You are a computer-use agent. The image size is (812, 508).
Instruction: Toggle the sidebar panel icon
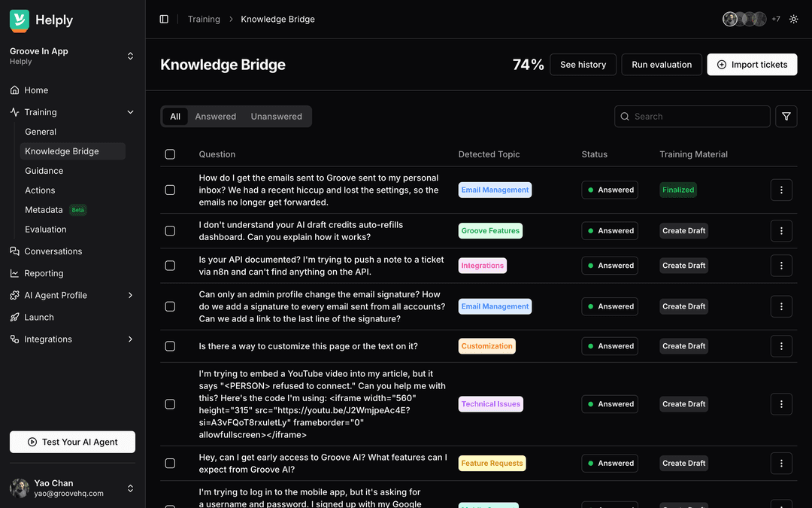(164, 19)
